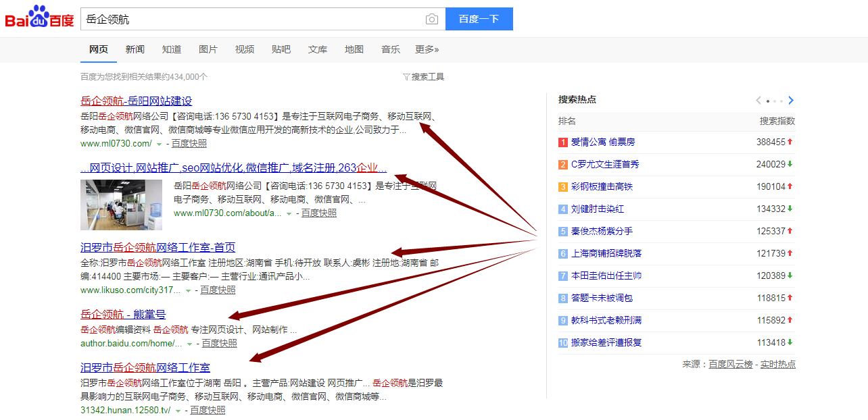Viewport: 868px width, 420px height.
Task: Expand the arrow beside www.ml0730.com/about/a... URL
Action: click(289, 213)
